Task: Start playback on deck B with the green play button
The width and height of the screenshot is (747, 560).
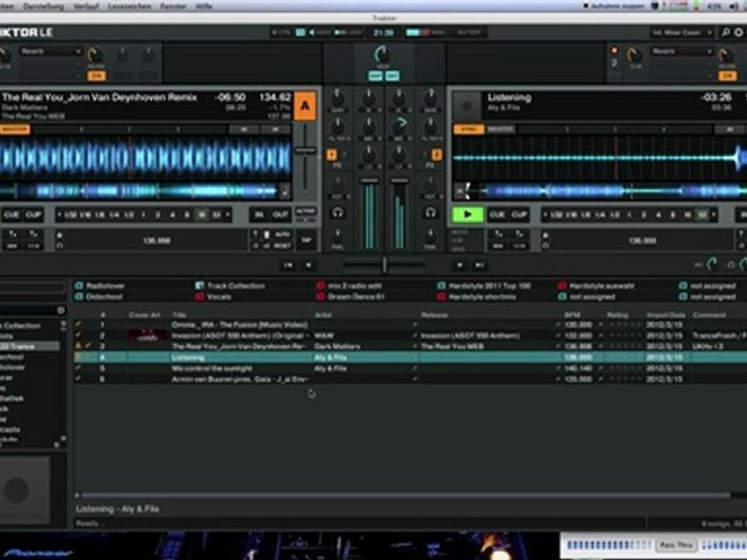Action: [468, 215]
